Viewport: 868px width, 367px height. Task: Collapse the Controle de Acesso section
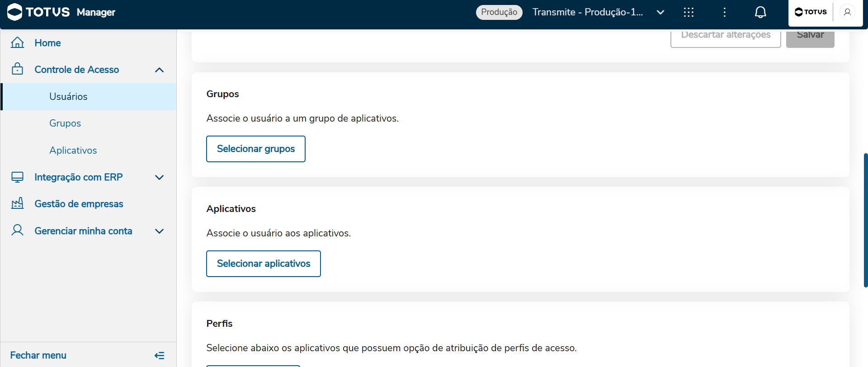[x=159, y=70]
